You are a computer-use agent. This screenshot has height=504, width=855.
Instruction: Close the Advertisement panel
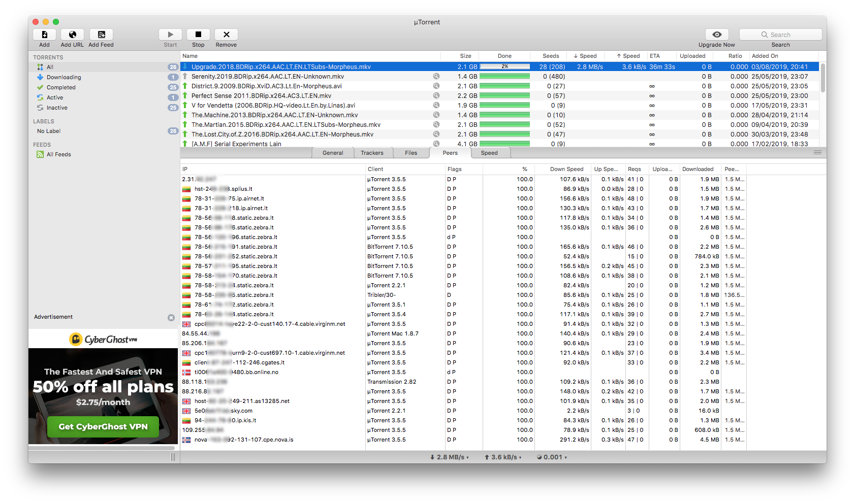point(171,318)
